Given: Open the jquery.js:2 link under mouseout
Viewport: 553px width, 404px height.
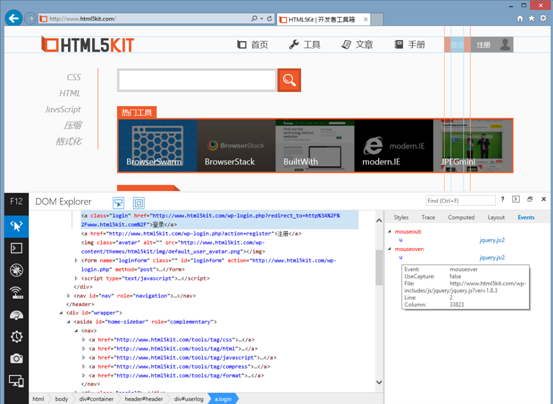Looking at the screenshot, I should (x=492, y=240).
